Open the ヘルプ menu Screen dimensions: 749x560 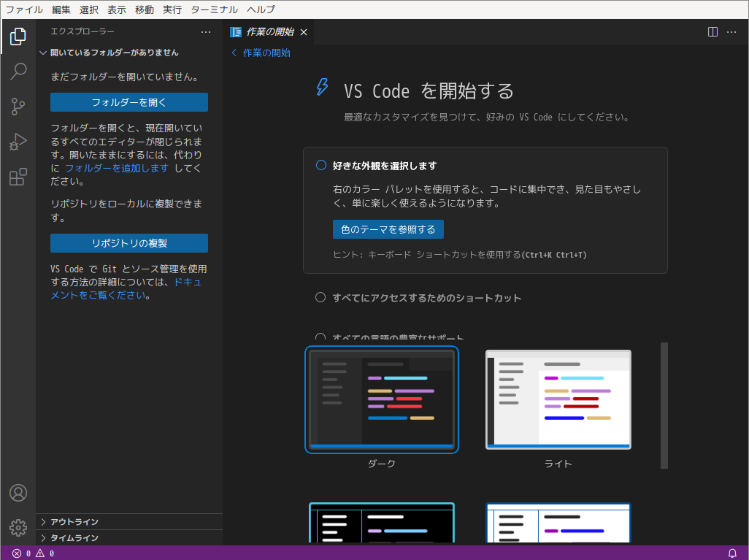coord(261,9)
